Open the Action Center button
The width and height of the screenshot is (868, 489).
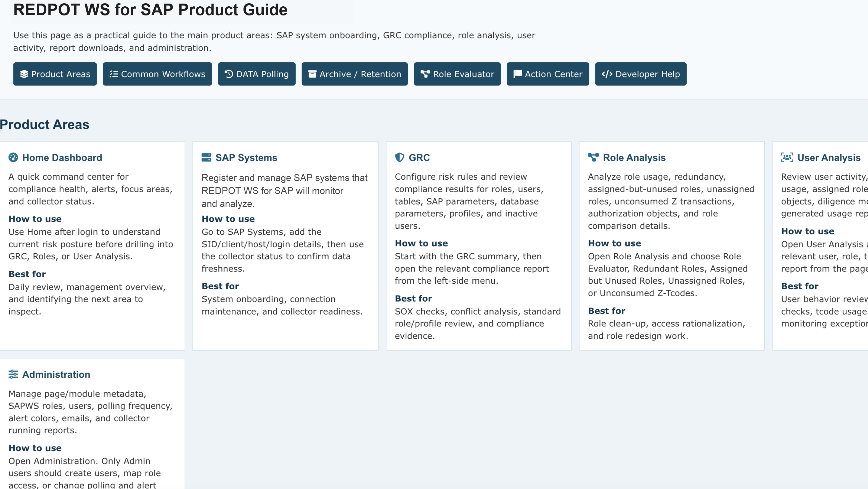[548, 74]
